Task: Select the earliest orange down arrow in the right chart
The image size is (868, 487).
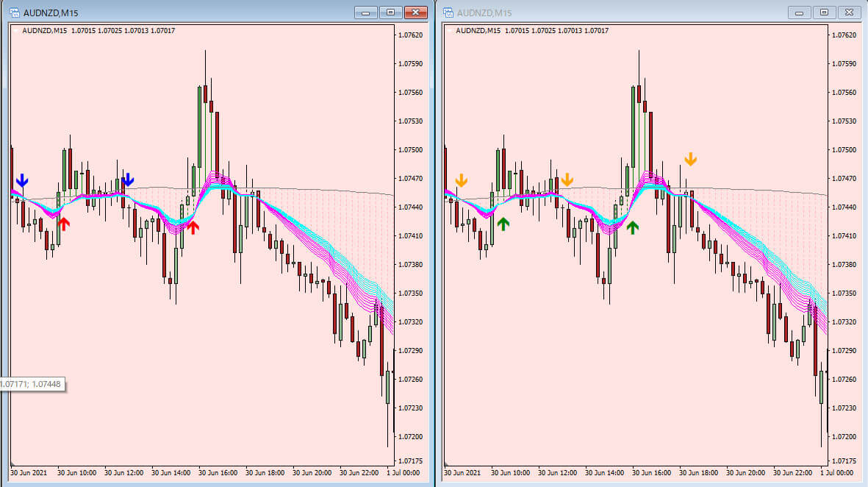Action: click(461, 181)
